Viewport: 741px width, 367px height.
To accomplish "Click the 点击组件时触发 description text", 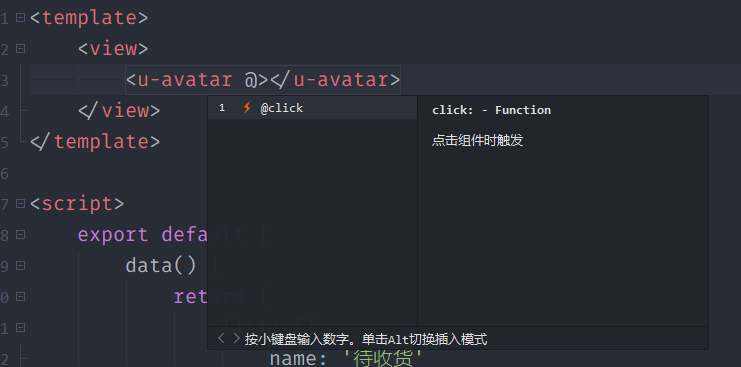I will coord(477,141).
